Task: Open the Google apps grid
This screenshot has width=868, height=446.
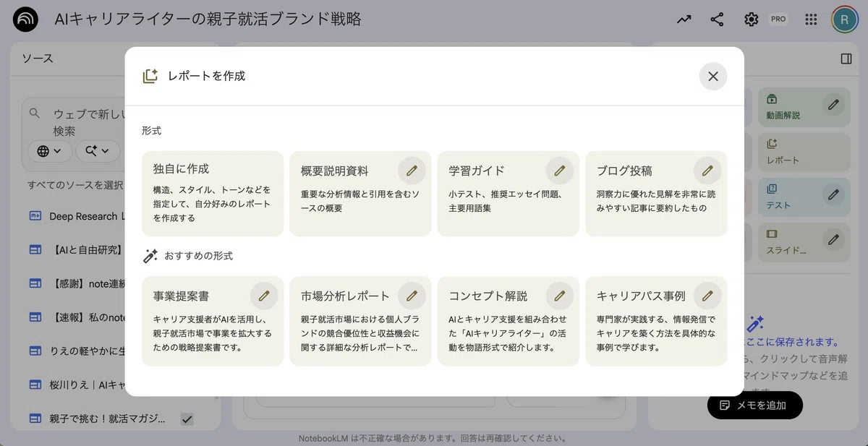Action: point(812,20)
